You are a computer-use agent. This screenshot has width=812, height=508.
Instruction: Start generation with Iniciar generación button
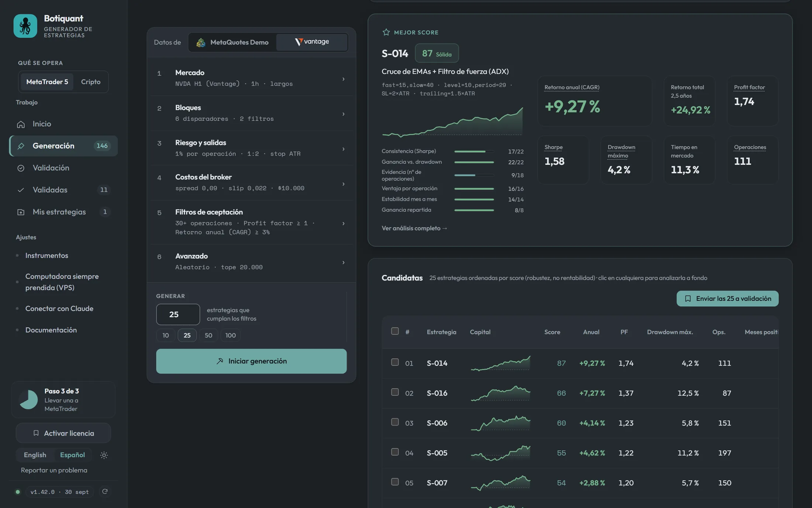coord(251,361)
